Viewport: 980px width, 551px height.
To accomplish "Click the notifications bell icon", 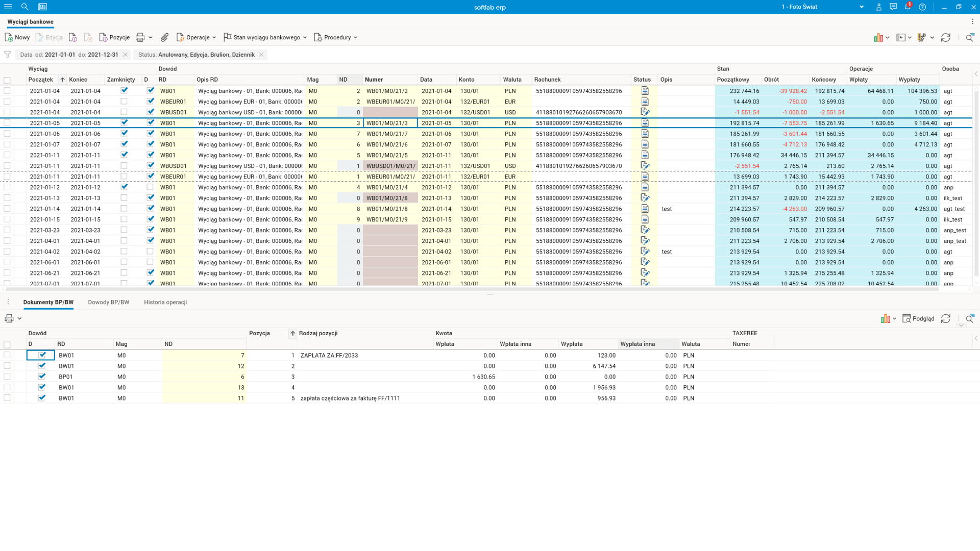I will (908, 7).
